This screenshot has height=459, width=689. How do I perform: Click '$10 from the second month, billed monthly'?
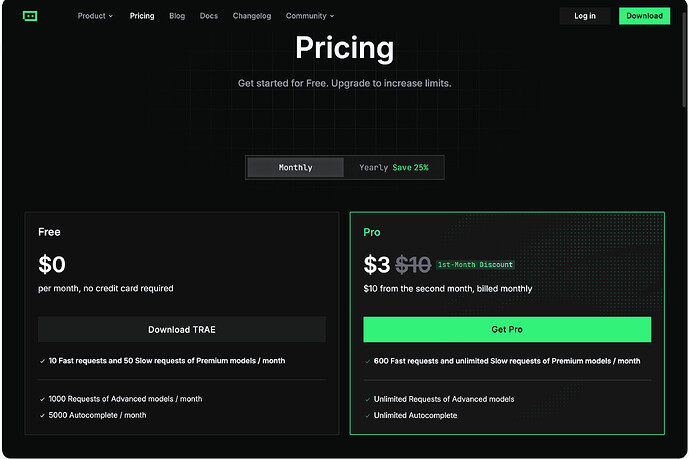tap(448, 289)
